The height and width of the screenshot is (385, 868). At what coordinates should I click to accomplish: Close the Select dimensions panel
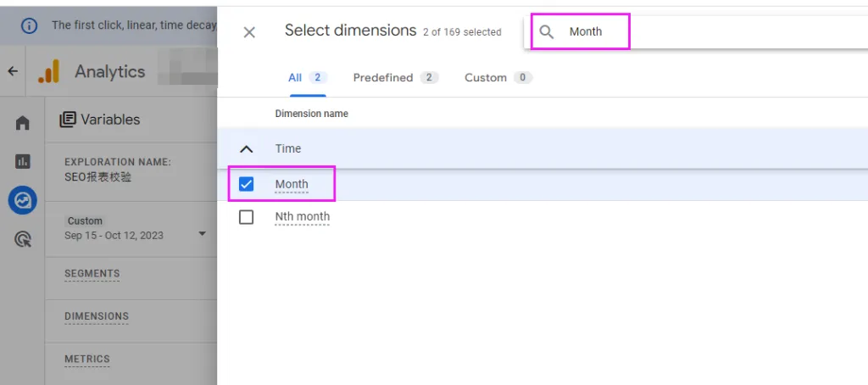point(249,32)
